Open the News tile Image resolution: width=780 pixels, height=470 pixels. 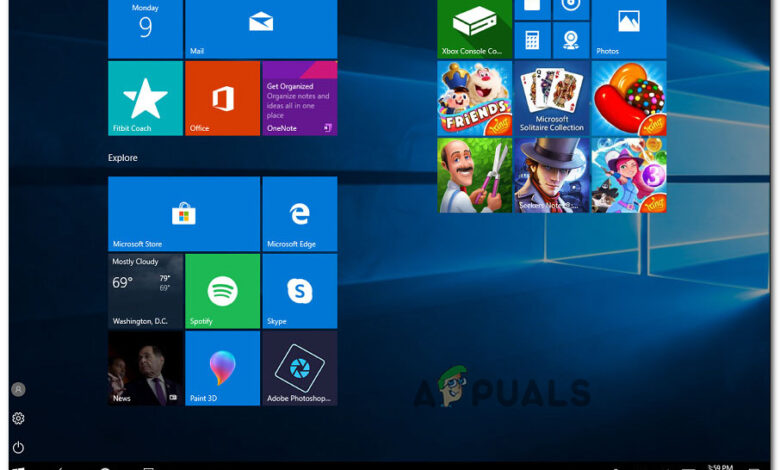tap(145, 368)
